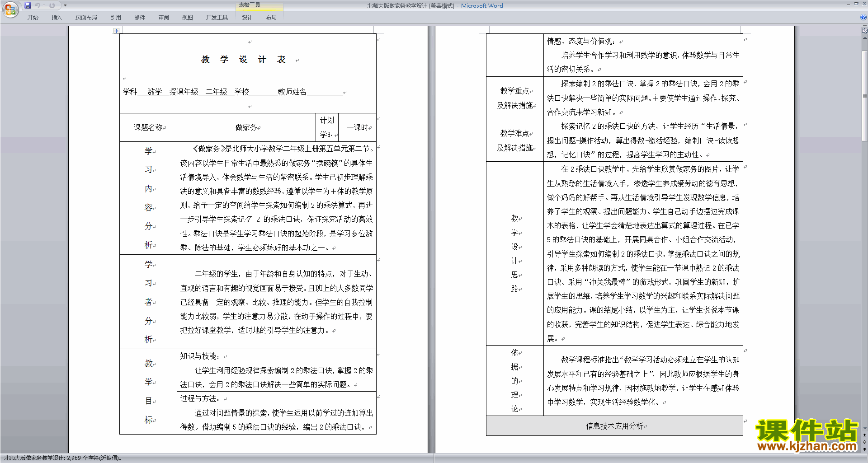Image resolution: width=868 pixels, height=463 pixels.
Task: Click the Undo arrow icon
Action: (38, 5)
